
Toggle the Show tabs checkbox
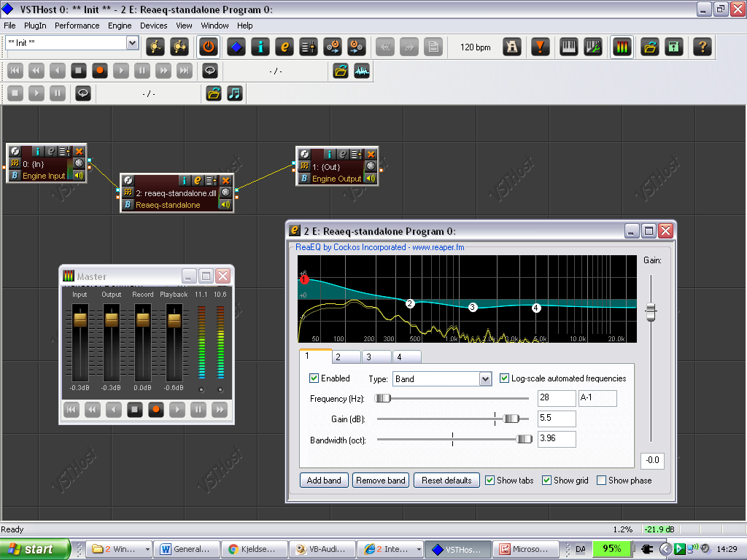coord(489,480)
